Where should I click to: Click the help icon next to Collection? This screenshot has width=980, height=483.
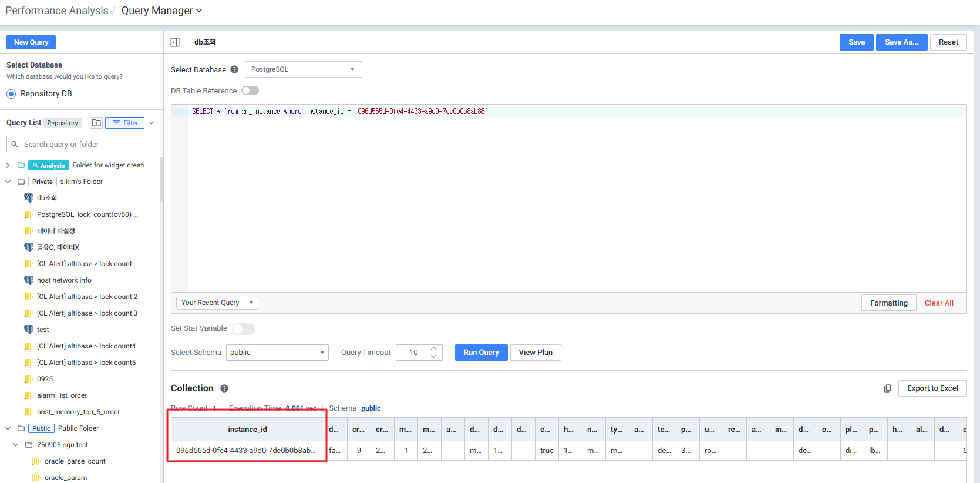coord(224,388)
